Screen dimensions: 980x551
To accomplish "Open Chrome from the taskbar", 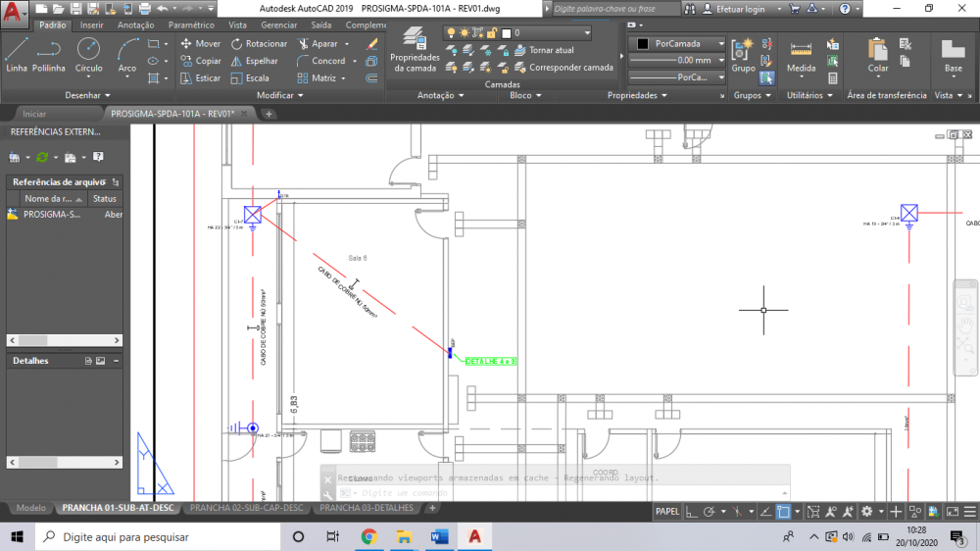I will click(368, 536).
